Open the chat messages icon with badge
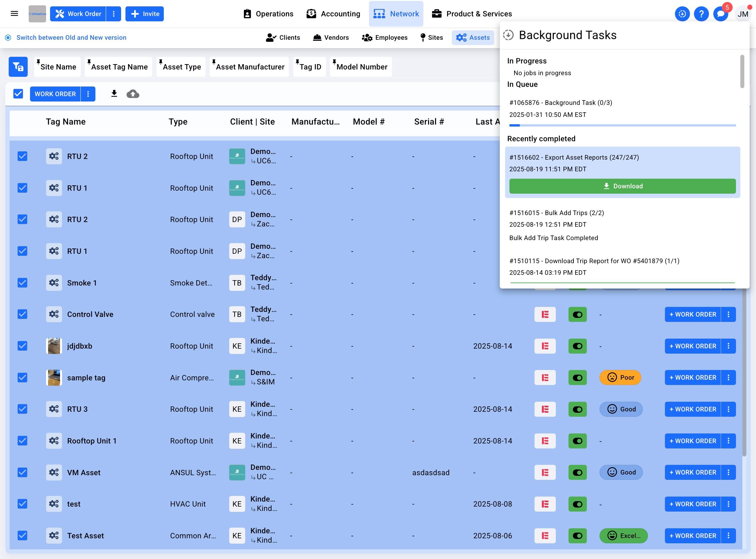Viewport: 756px width, 559px height. pyautogui.click(x=721, y=14)
